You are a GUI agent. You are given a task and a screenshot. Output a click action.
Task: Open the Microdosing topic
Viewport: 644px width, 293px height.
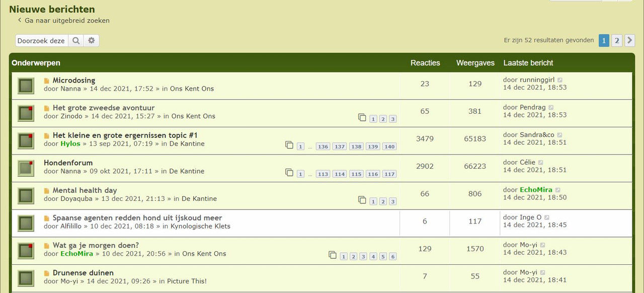pyautogui.click(x=74, y=80)
